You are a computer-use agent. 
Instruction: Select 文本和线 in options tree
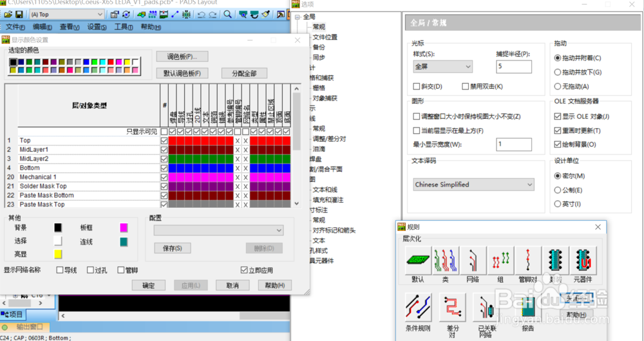(325, 190)
